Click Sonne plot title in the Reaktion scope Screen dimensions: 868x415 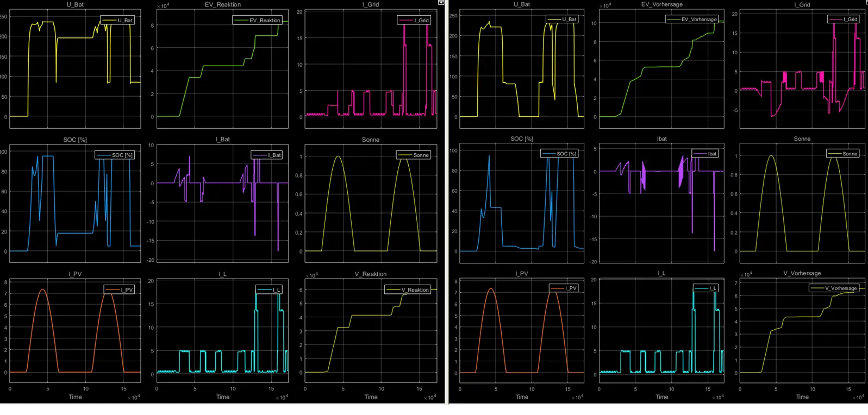[371, 140]
